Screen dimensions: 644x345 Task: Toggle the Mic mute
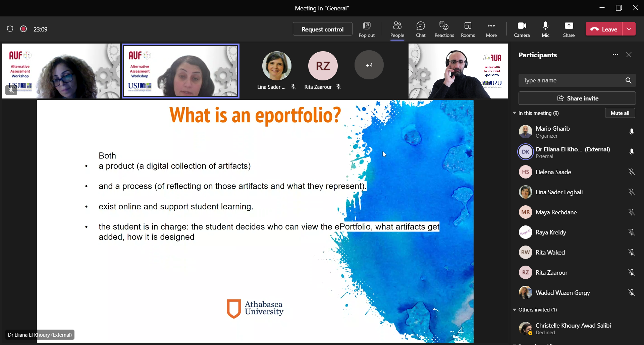coord(546,29)
